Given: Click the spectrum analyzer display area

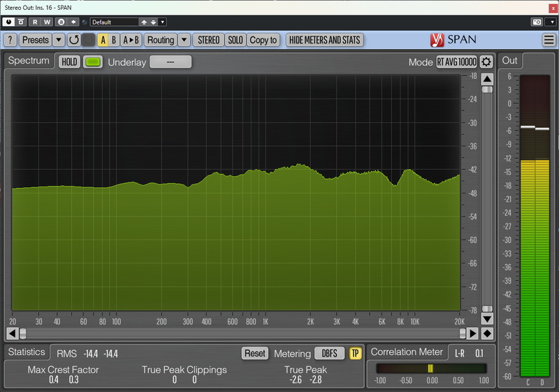Looking at the screenshot, I should [x=236, y=192].
